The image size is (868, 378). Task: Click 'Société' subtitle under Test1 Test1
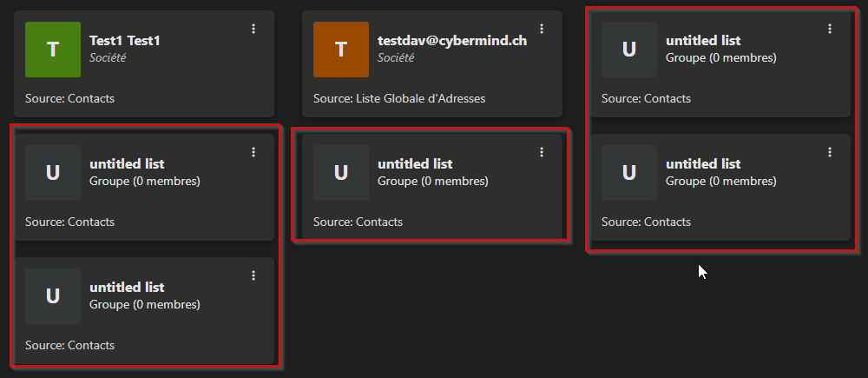(x=108, y=57)
